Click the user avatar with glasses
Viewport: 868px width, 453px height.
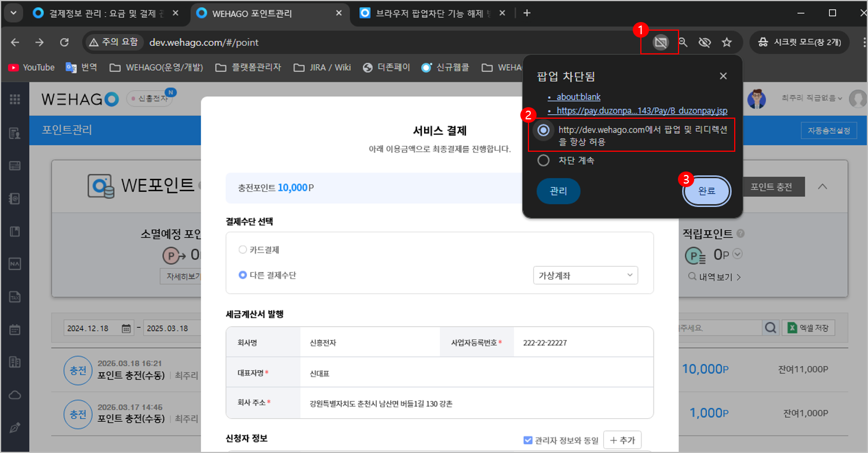pyautogui.click(x=756, y=98)
